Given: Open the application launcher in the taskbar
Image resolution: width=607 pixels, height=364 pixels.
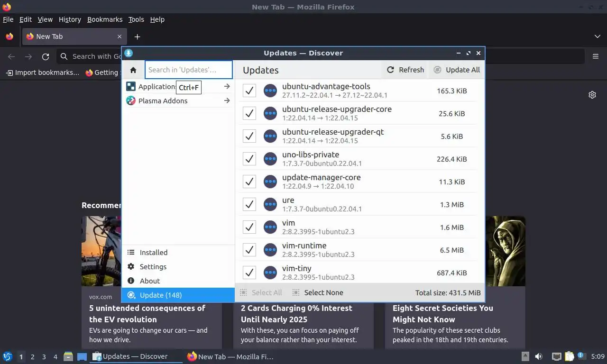Looking at the screenshot, I should 8,356.
